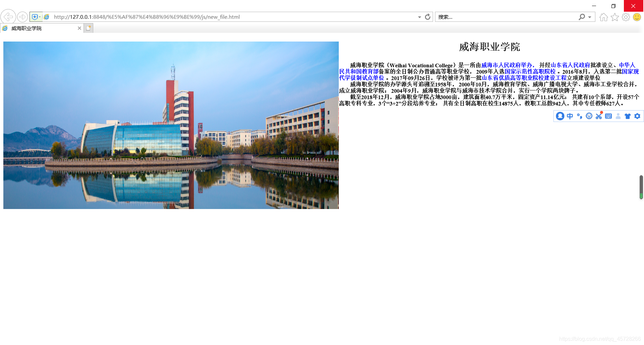Click the IME user account person icon

tap(618, 116)
